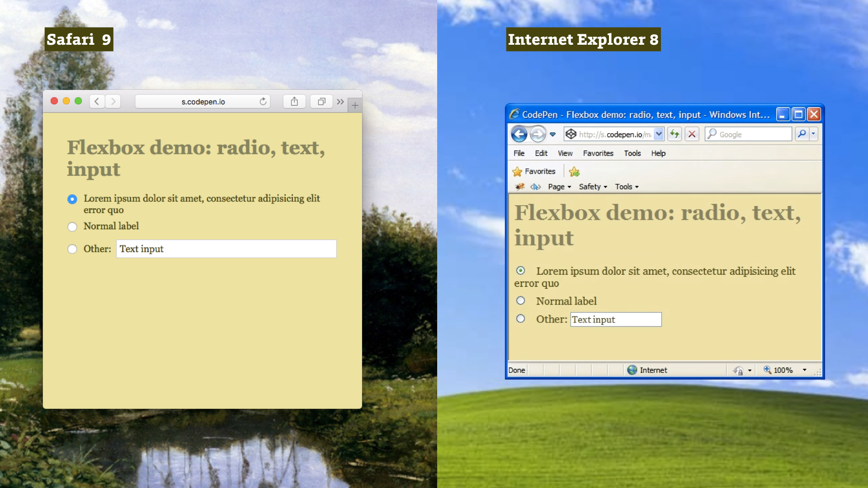This screenshot has height=488, width=868.
Task: Click Normal label text in Safari
Action: [111, 226]
